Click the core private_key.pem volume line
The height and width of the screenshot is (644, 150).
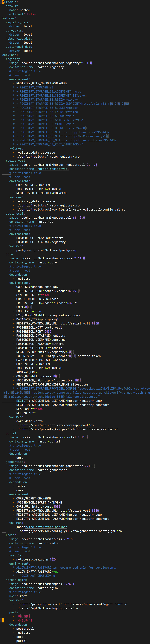click(66, 429)
